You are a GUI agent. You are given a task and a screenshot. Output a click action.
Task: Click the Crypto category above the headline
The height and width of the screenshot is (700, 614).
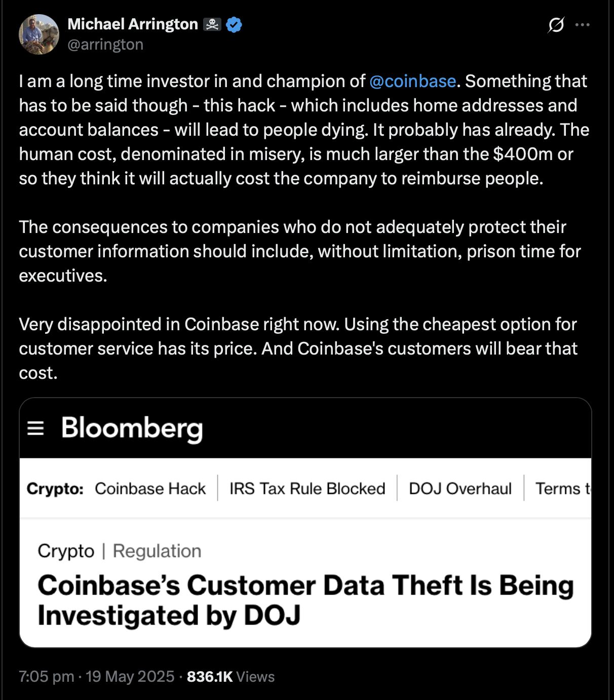[66, 551]
